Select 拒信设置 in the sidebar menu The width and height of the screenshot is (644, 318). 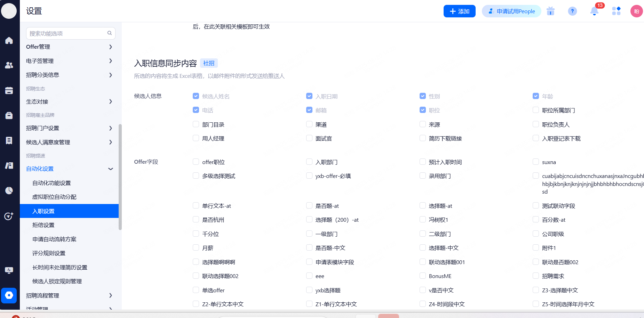[x=43, y=225]
